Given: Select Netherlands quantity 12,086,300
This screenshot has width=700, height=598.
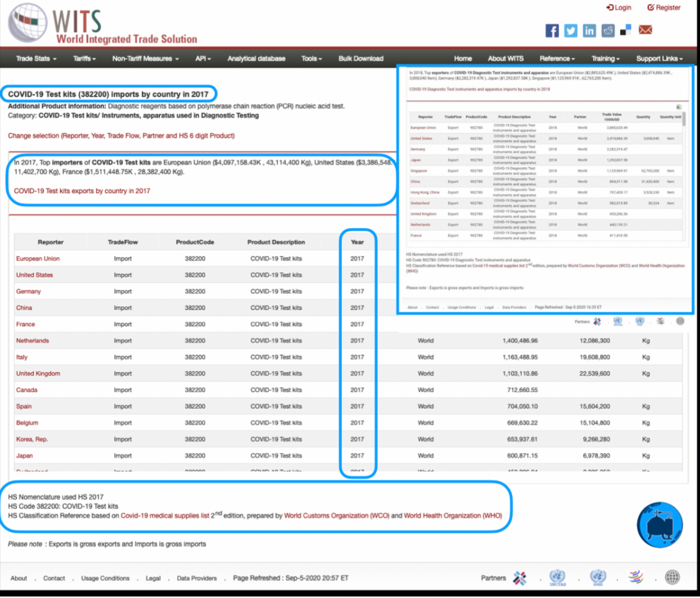Looking at the screenshot, I should click(595, 341).
